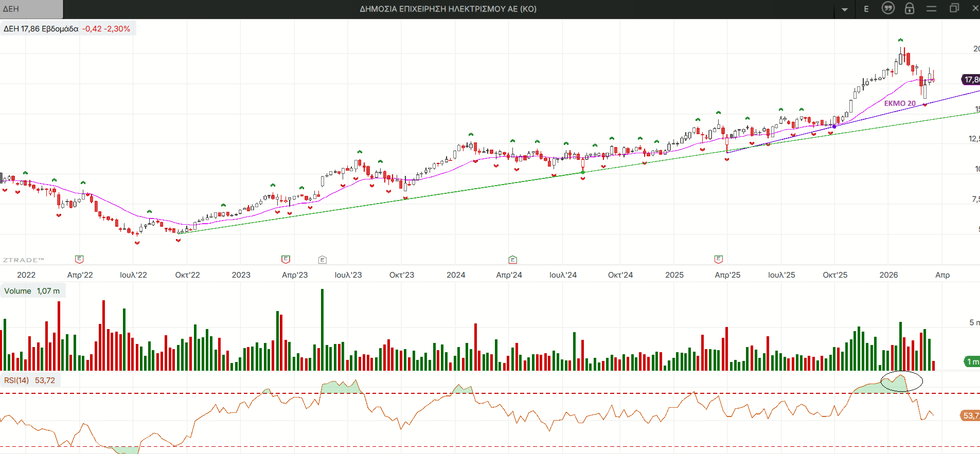
Task: Click the 2026 label on the time axis
Action: point(888,275)
